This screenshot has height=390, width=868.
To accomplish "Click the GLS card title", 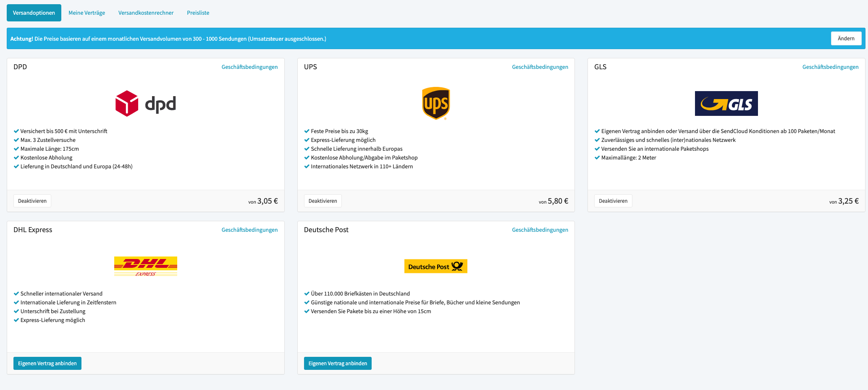I will 600,67.
